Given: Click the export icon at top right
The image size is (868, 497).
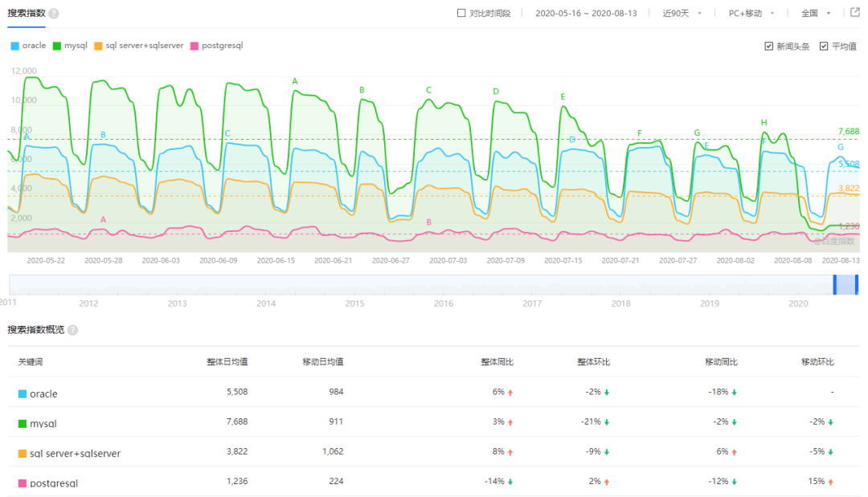Looking at the screenshot, I should pos(855,13).
